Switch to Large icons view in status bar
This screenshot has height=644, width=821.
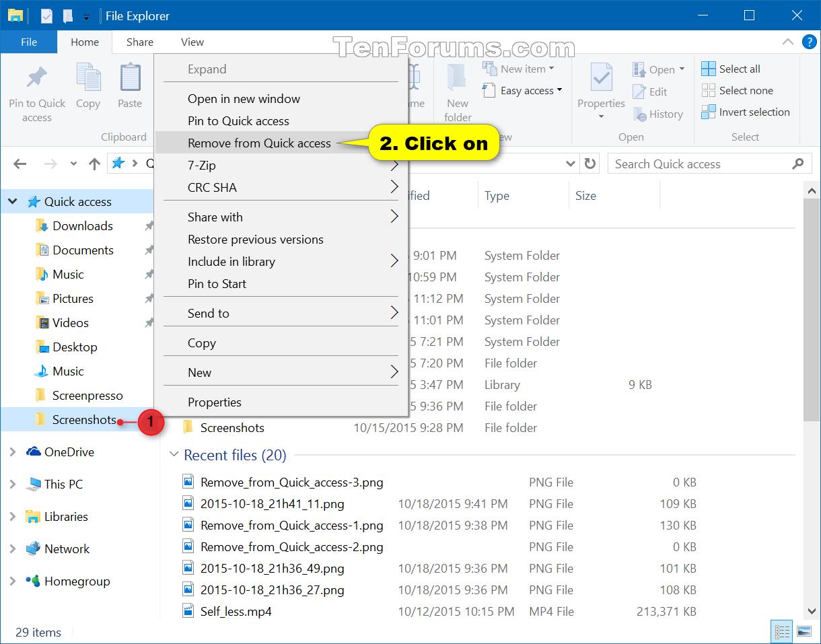804,632
